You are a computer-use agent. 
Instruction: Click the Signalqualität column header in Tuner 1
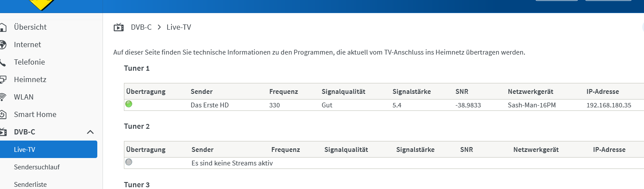[343, 92]
